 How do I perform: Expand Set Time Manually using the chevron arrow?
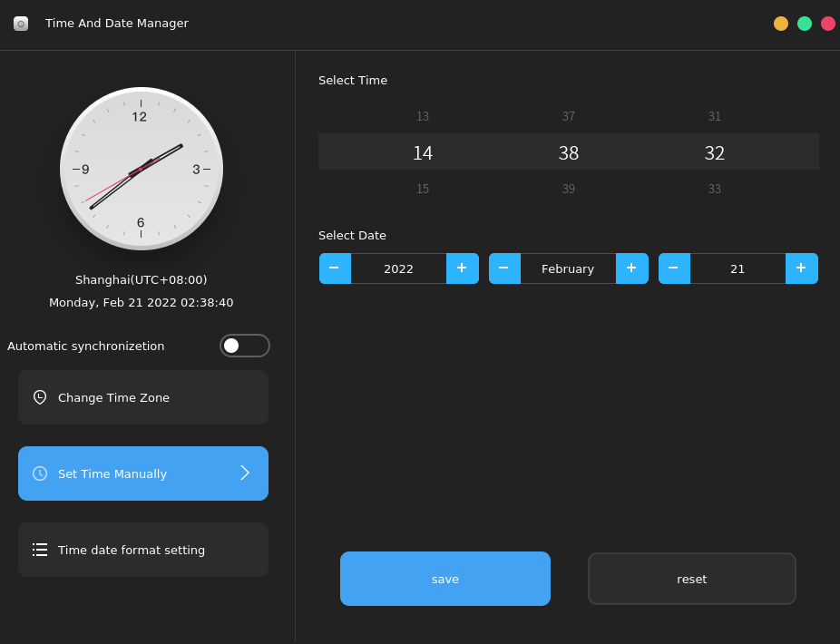(244, 473)
